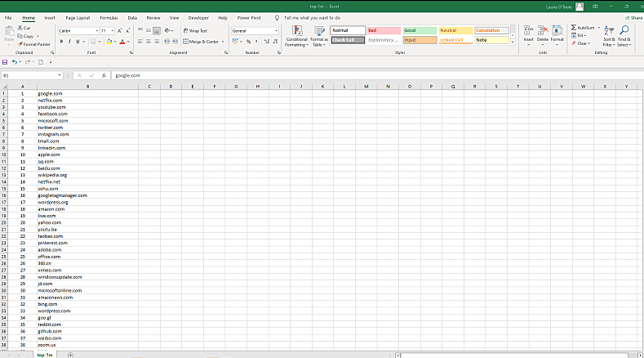The image size is (644, 358).
Task: Click Merge & Center
Action: pos(201,42)
